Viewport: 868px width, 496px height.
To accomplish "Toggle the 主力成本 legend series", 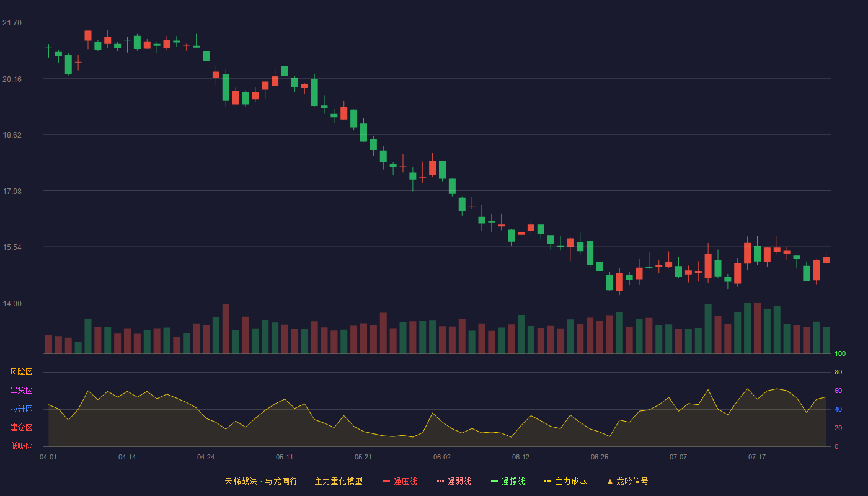I will pos(565,481).
